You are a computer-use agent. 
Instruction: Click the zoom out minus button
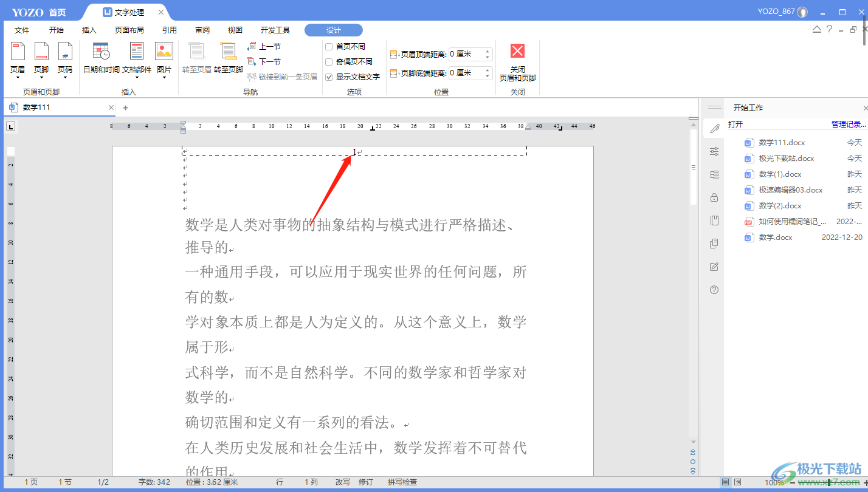tap(793, 482)
